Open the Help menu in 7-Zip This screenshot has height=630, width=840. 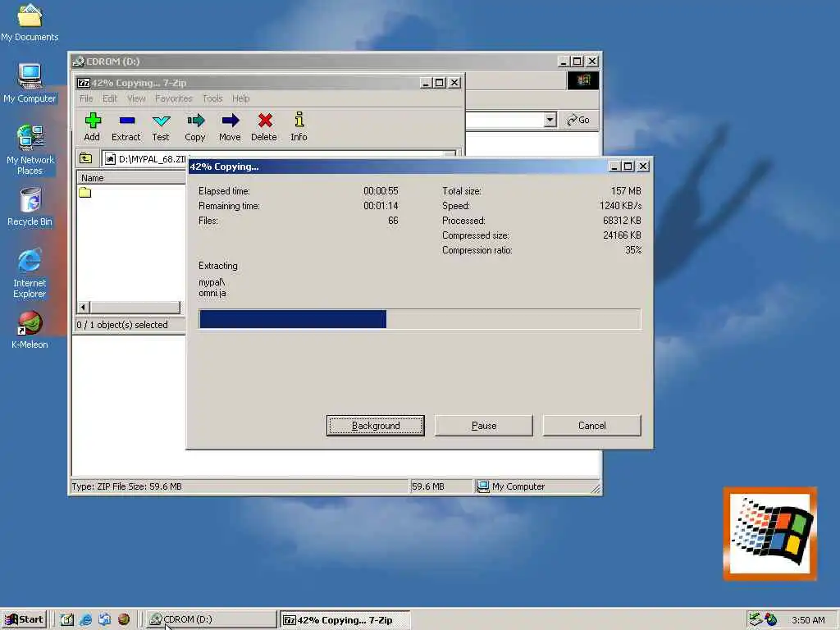tap(240, 98)
